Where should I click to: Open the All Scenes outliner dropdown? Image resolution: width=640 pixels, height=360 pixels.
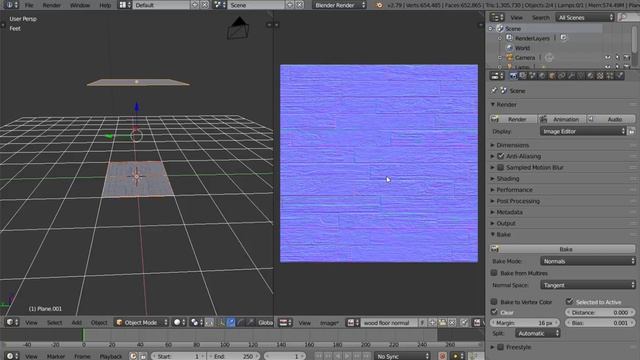(x=584, y=18)
